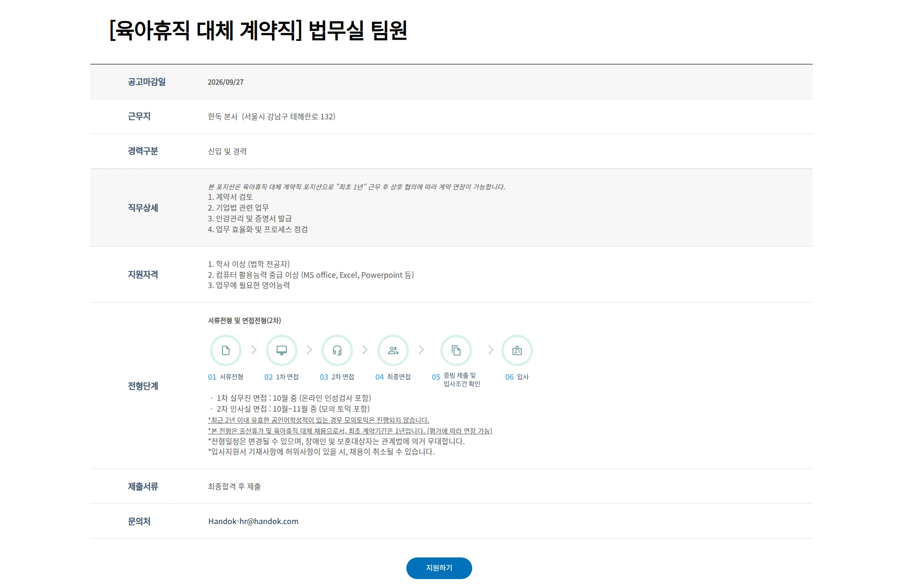Click the 1차 실무진 면접 schedule line
Image resolution: width=903 pixels, height=588 pixels.
(291, 398)
